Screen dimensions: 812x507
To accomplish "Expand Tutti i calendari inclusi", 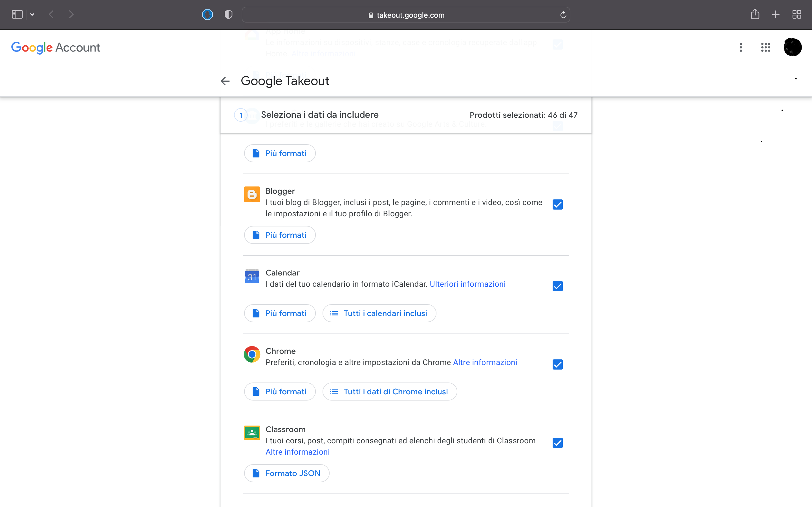I will 379,313.
